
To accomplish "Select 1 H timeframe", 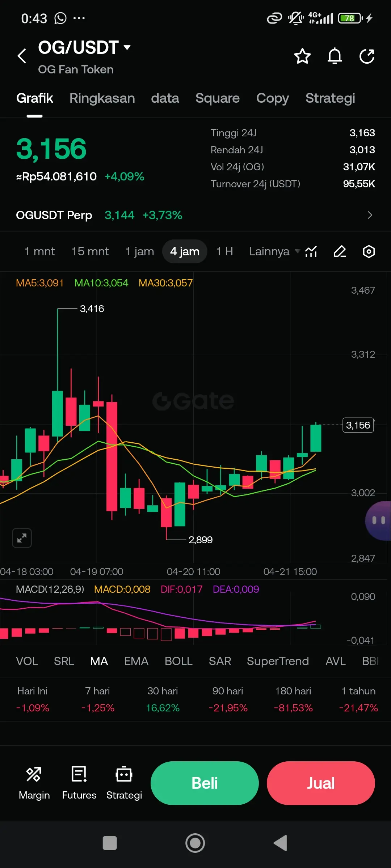I will [224, 251].
